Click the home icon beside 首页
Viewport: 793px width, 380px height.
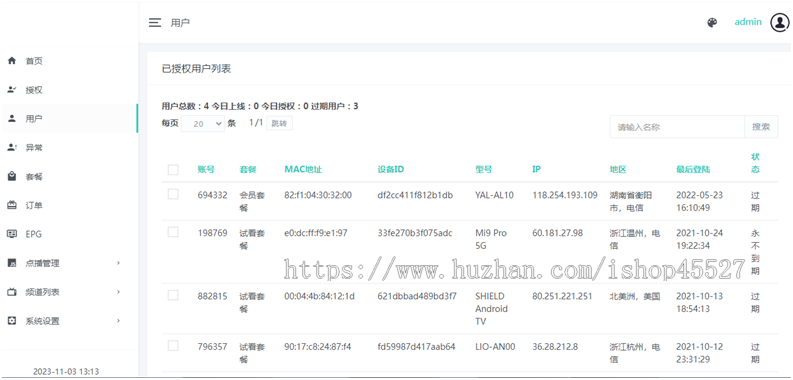[12, 61]
